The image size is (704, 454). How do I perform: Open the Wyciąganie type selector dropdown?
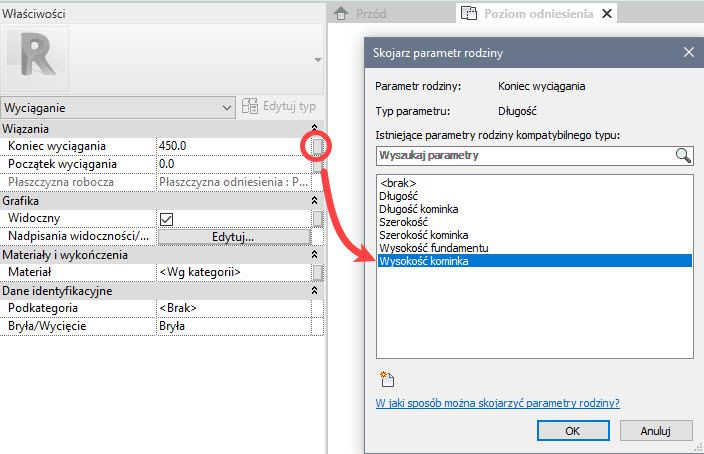(x=227, y=106)
